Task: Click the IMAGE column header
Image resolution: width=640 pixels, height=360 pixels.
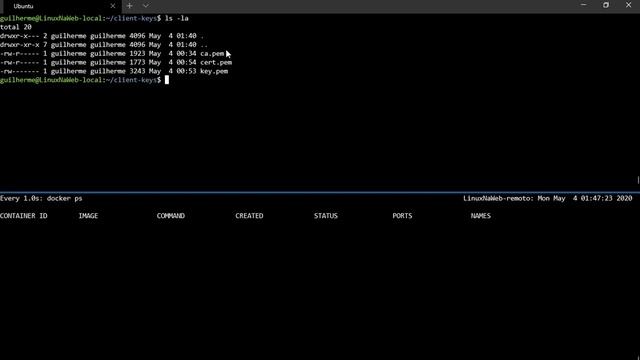Action: pyautogui.click(x=88, y=216)
